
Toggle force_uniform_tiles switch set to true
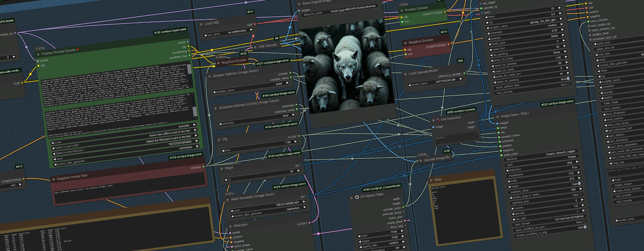[568, 79]
